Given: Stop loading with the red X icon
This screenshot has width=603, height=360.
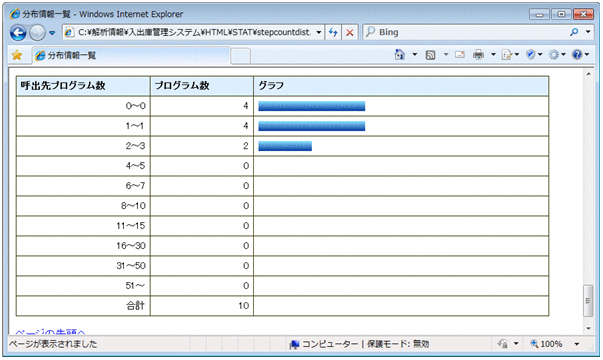Looking at the screenshot, I should point(350,32).
